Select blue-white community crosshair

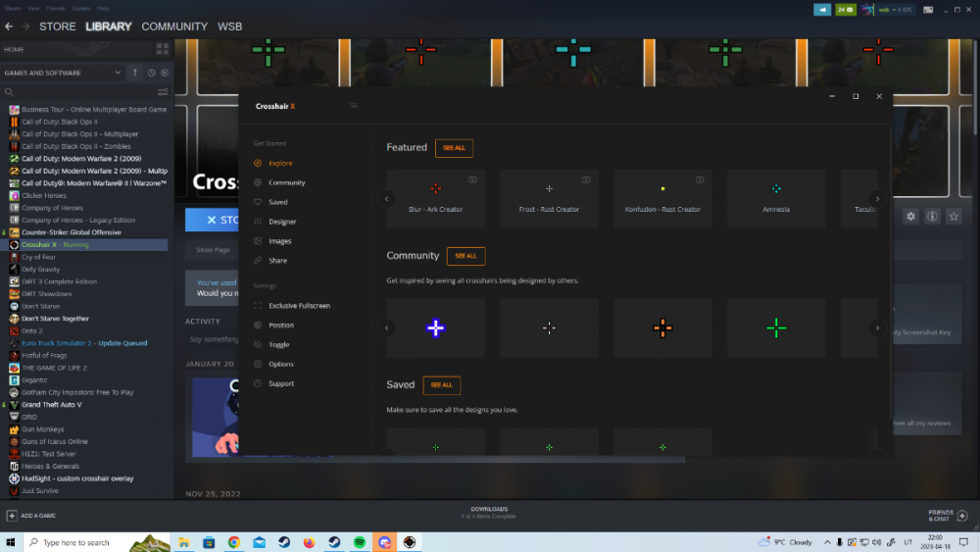[436, 327]
